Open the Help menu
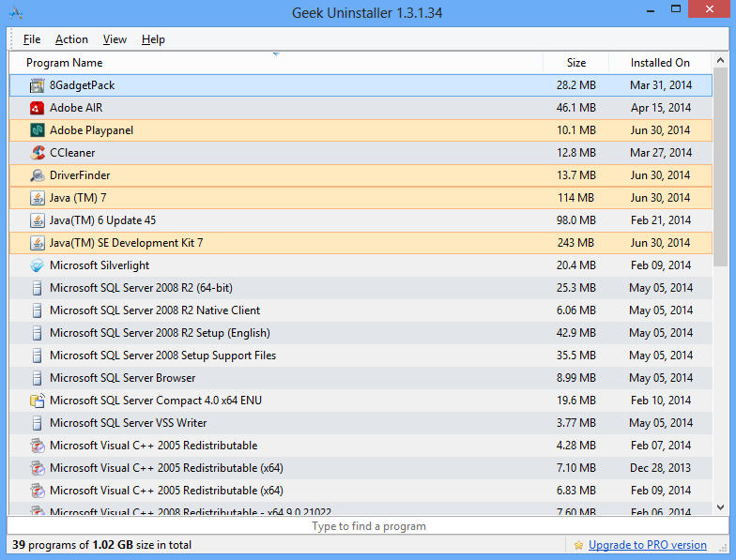This screenshot has width=736, height=560. tap(153, 39)
